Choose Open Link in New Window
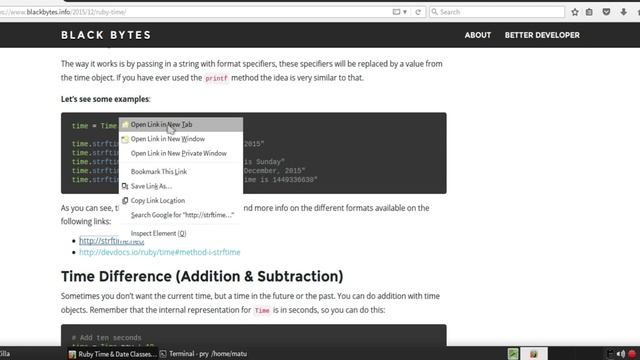Screen dimensions: 640x360 181,139
